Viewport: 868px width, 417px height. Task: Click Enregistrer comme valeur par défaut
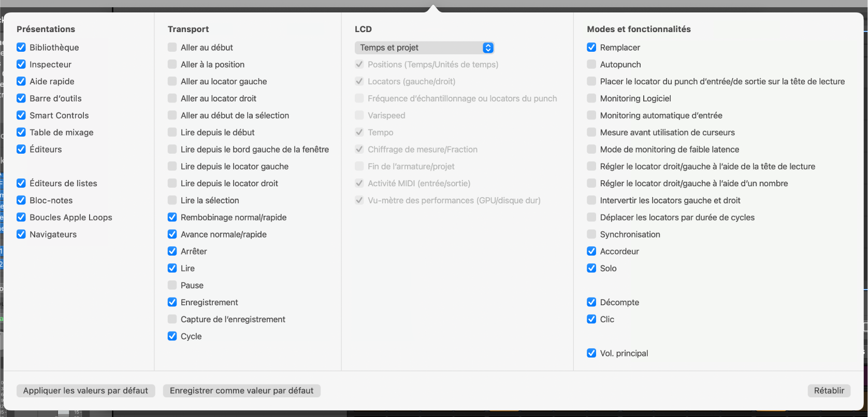click(241, 391)
